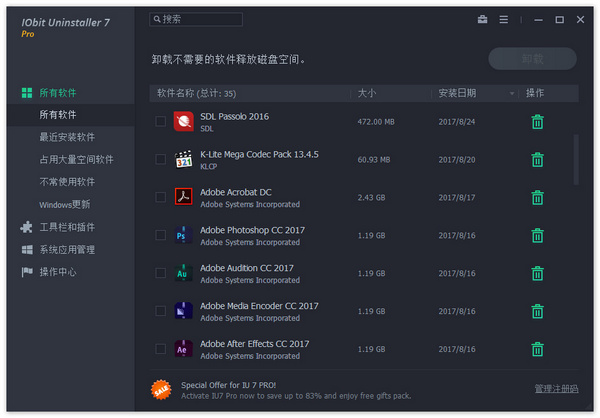Image resolution: width=600 pixels, height=418 pixels.
Task: Click 60.93 MB size value
Action: [374, 160]
